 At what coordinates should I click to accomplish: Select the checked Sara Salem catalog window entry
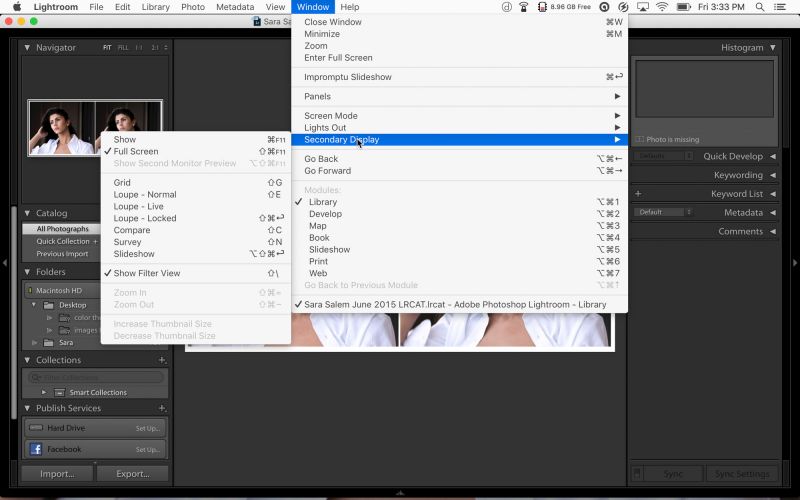(459, 304)
